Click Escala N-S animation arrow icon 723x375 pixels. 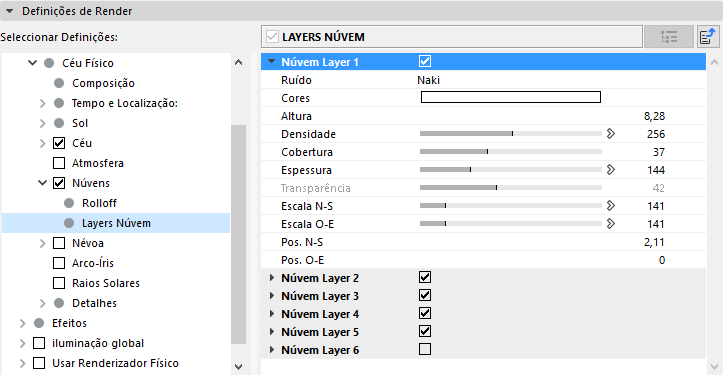(611, 206)
